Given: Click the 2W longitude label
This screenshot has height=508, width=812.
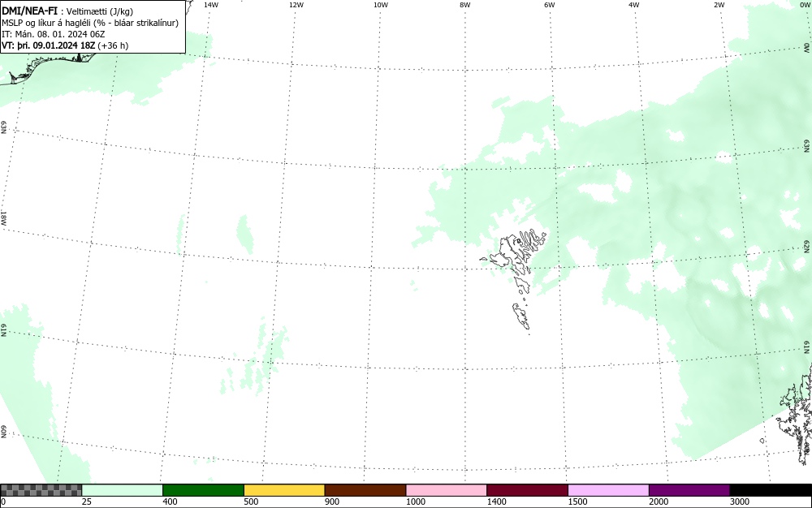Looking at the screenshot, I should click(719, 5).
